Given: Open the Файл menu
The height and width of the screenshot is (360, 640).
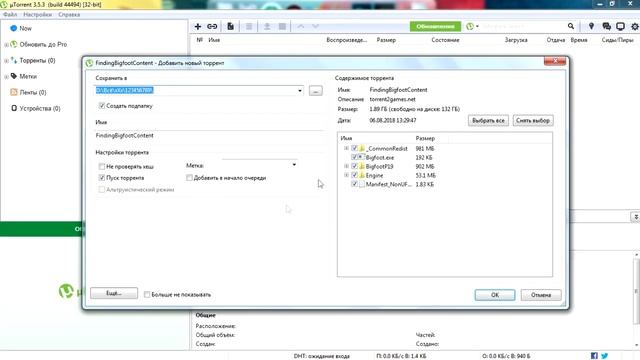Looking at the screenshot, I should (x=10, y=15).
